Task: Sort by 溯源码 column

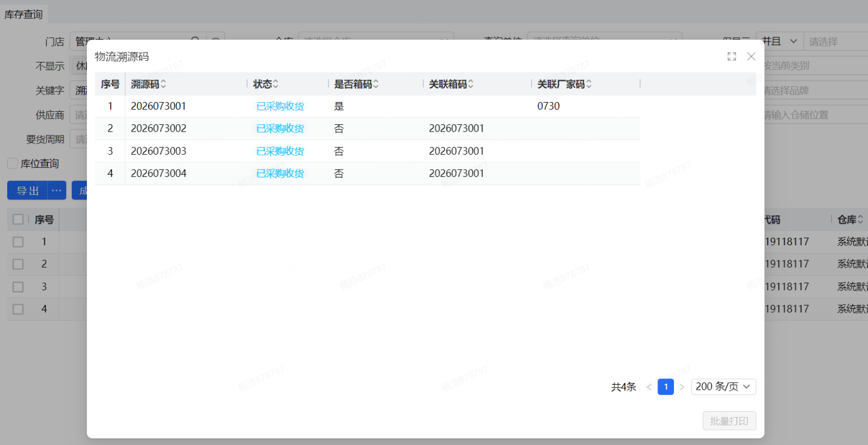Action: point(163,84)
